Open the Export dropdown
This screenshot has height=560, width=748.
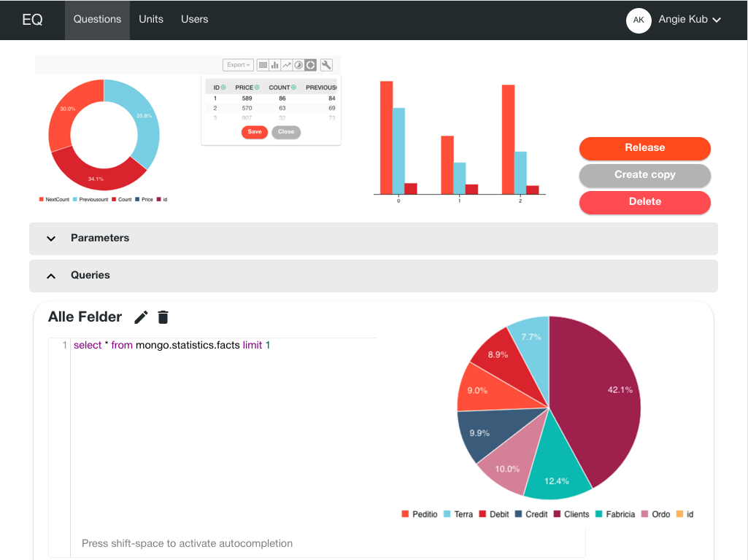pyautogui.click(x=238, y=65)
